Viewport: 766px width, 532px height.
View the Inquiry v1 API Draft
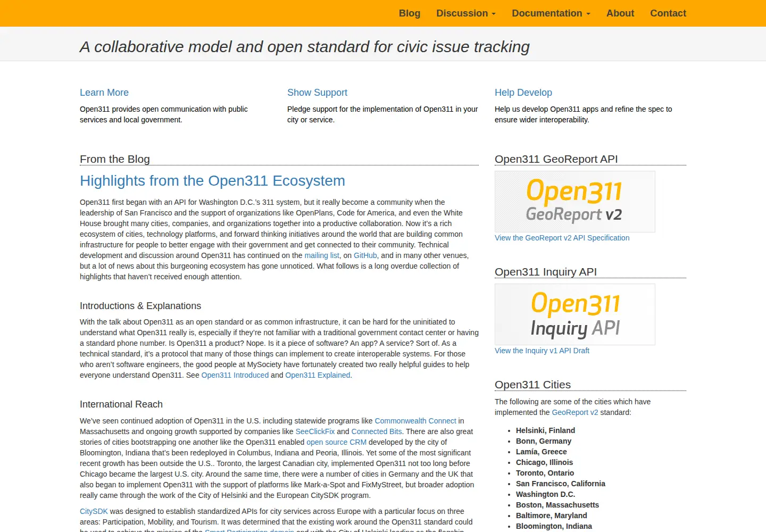pos(542,351)
